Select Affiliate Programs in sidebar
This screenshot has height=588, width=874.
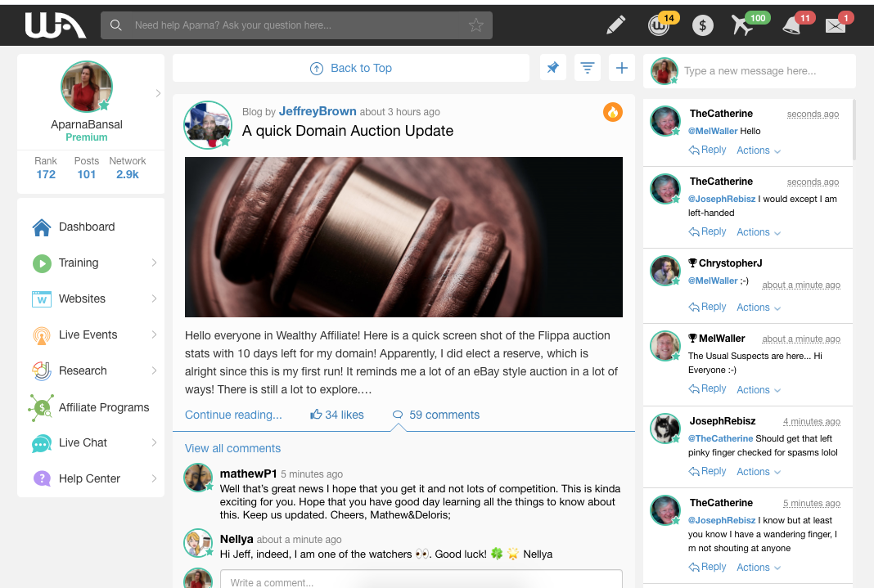coord(103,407)
